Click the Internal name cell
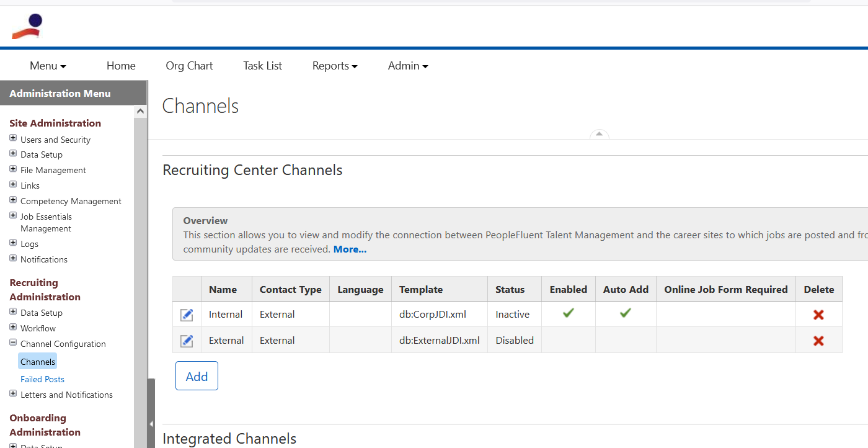 pyautogui.click(x=226, y=315)
